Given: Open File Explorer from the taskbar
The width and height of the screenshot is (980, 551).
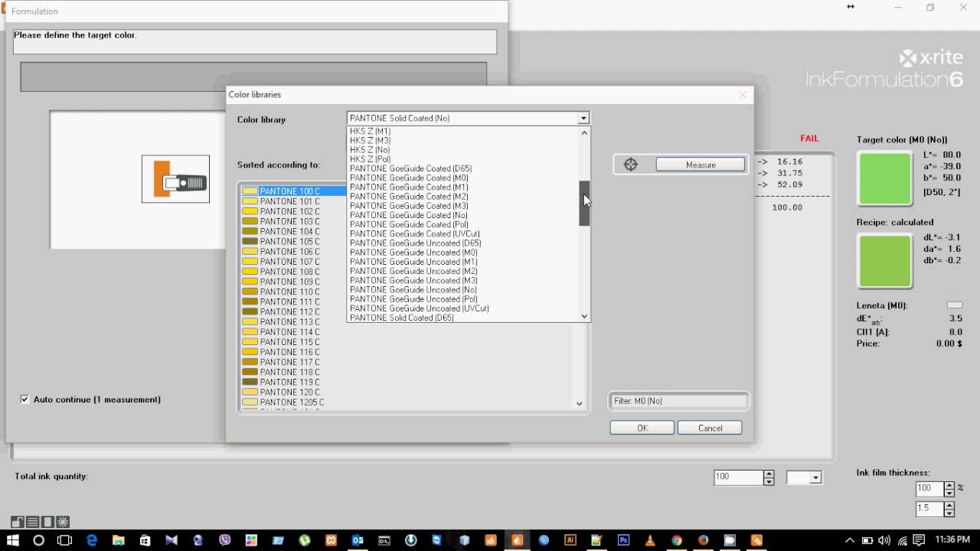Looking at the screenshot, I should pyautogui.click(x=118, y=540).
